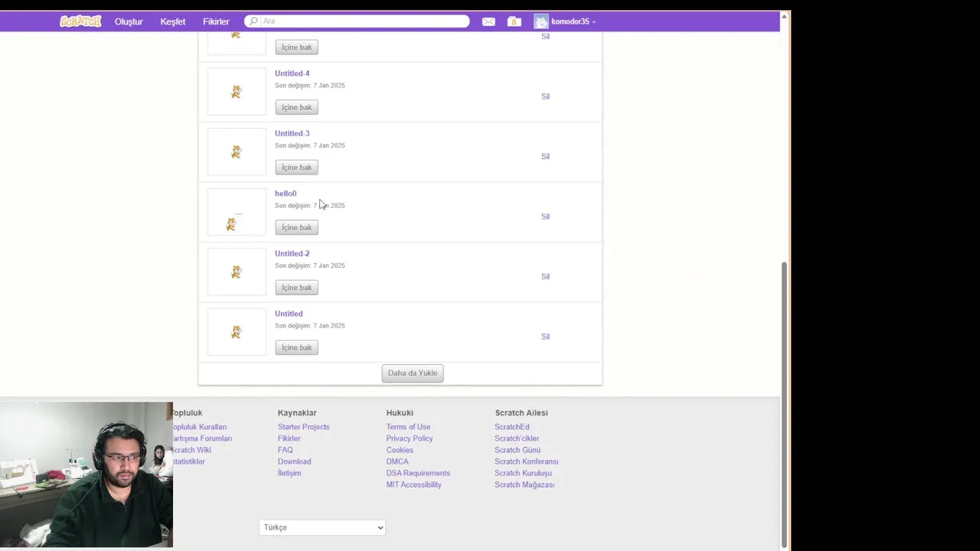
Task: Click the hello0 project title
Action: pos(286,194)
